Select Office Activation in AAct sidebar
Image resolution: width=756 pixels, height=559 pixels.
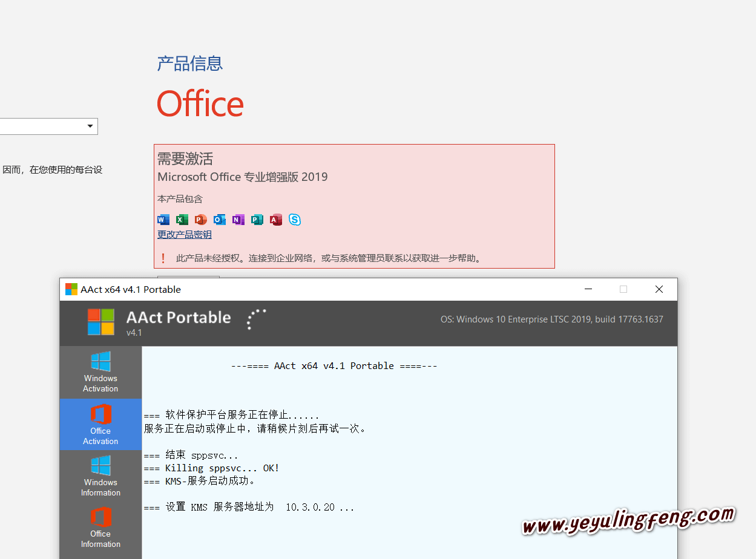point(100,424)
